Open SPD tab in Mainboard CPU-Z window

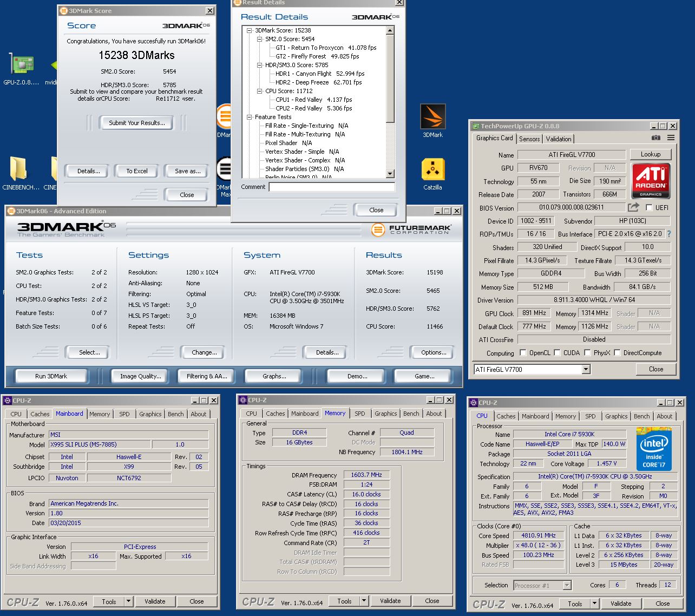coord(124,414)
